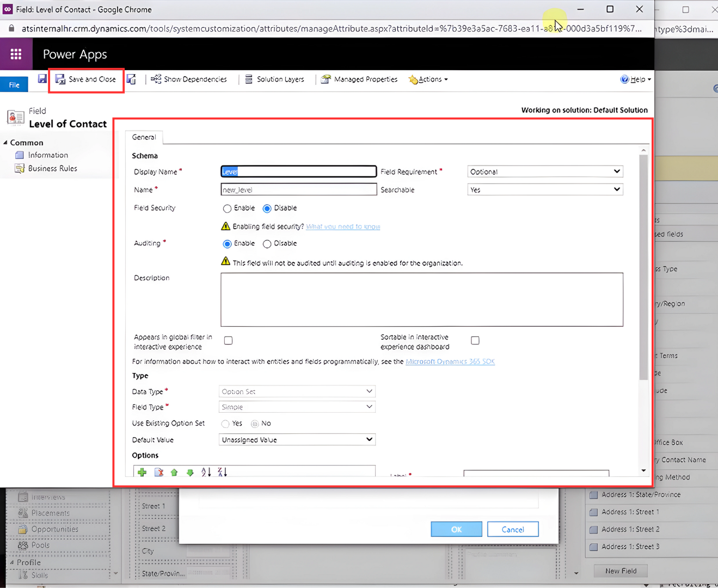Screen dimensions: 718x588
Task: Open the Field Requirement dropdown
Action: pyautogui.click(x=545, y=171)
